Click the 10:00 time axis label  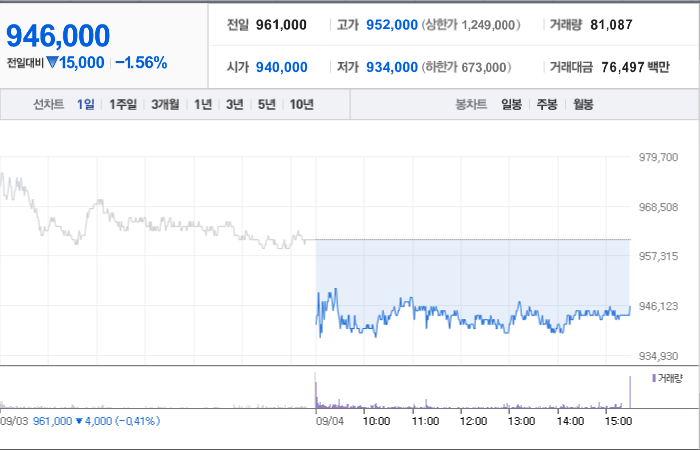pos(376,421)
